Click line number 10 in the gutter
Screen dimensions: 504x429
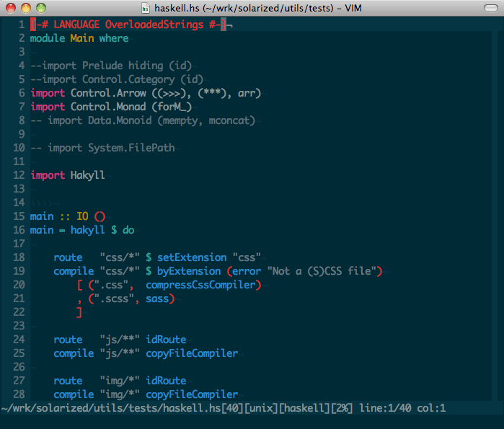pyautogui.click(x=19, y=148)
